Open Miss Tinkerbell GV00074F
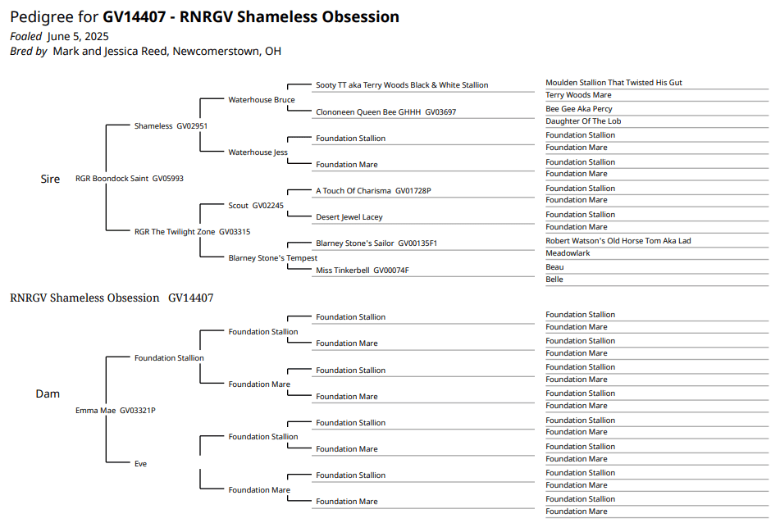 362,271
